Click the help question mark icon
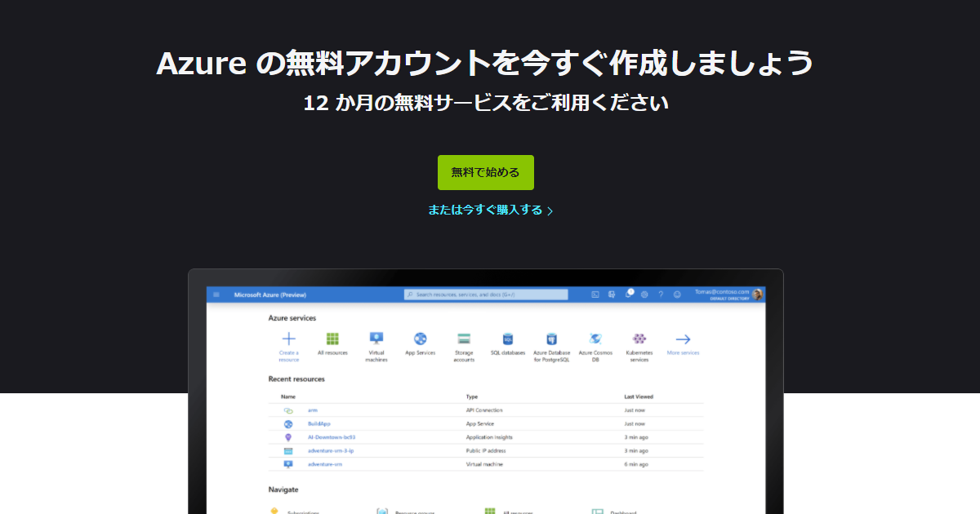 pos(661,294)
